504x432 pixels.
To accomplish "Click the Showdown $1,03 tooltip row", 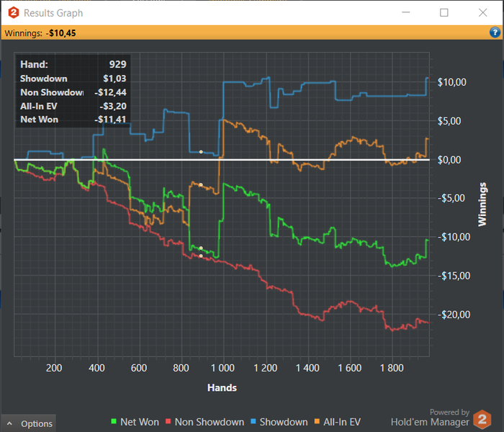I will tap(73, 78).
